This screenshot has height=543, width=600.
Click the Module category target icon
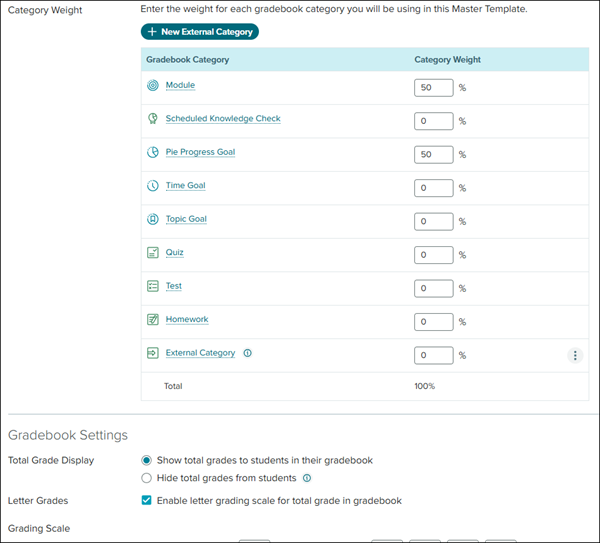153,87
